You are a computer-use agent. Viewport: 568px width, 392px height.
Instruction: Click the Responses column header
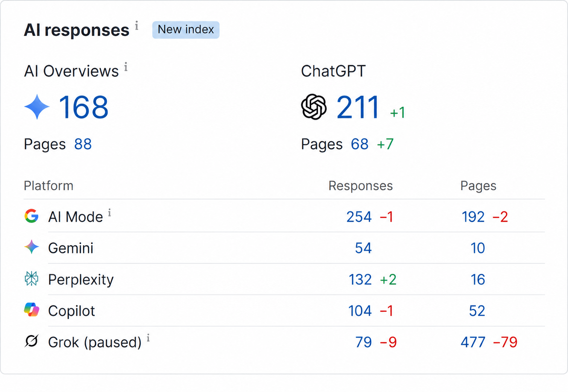click(x=360, y=186)
